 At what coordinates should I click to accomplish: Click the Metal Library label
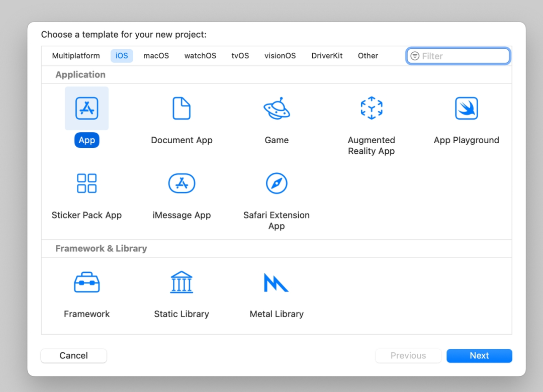pos(277,314)
